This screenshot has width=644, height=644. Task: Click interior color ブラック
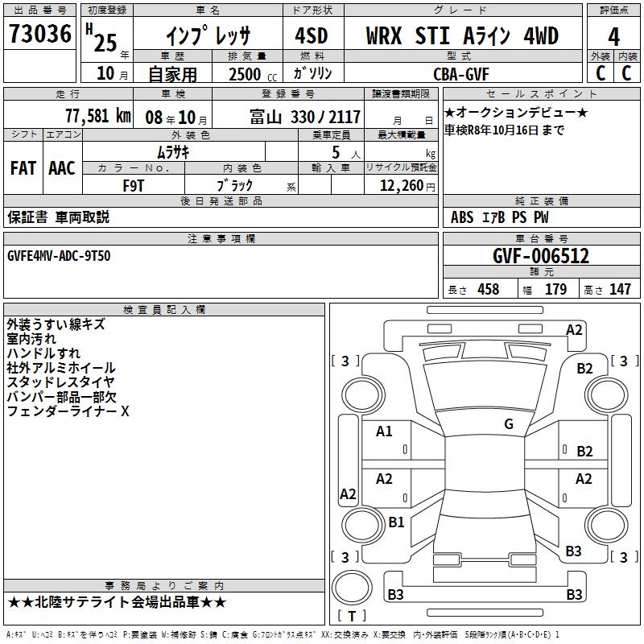pyautogui.click(x=234, y=186)
